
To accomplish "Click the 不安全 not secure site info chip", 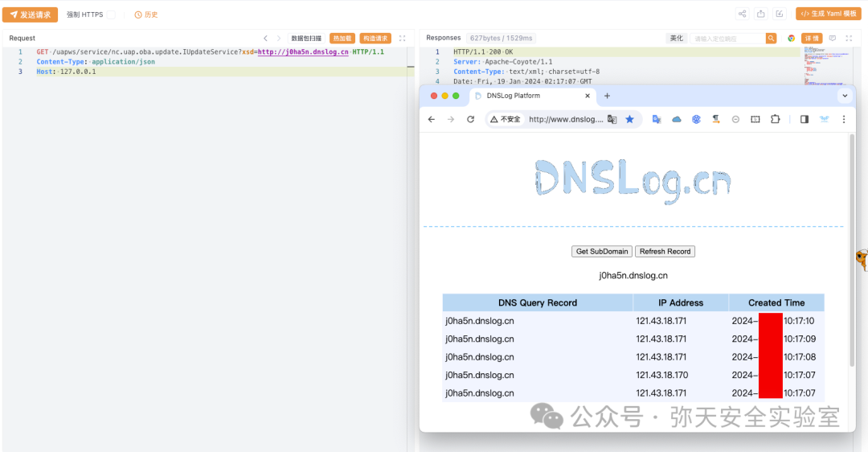I will tap(506, 119).
